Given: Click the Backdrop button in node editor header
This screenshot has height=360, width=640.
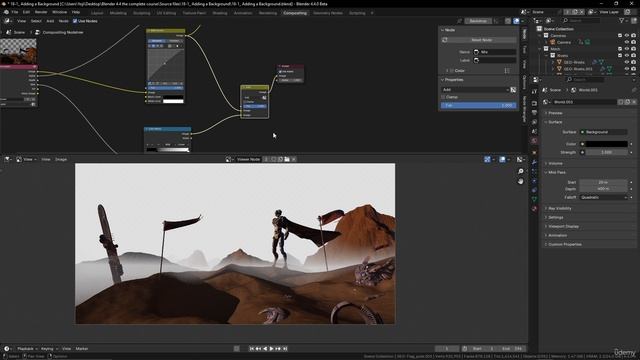Looking at the screenshot, I should click(x=478, y=21).
